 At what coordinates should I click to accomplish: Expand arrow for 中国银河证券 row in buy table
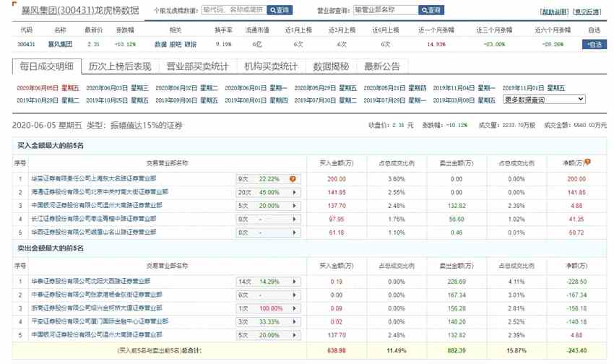click(295, 206)
